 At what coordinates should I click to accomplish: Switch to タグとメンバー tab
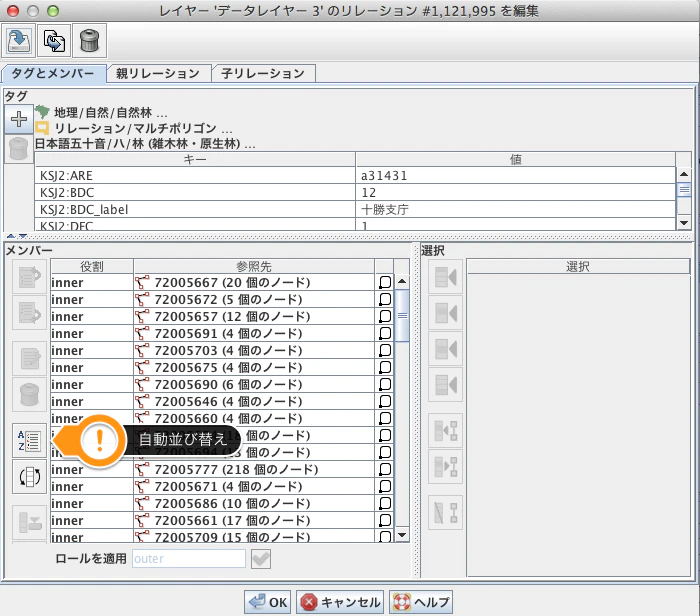(54, 73)
